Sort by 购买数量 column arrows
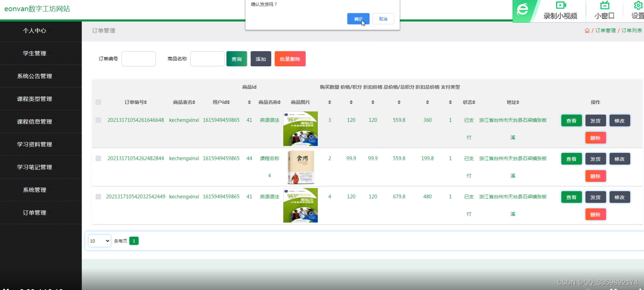Screen dimensions: 644x290 point(330,102)
